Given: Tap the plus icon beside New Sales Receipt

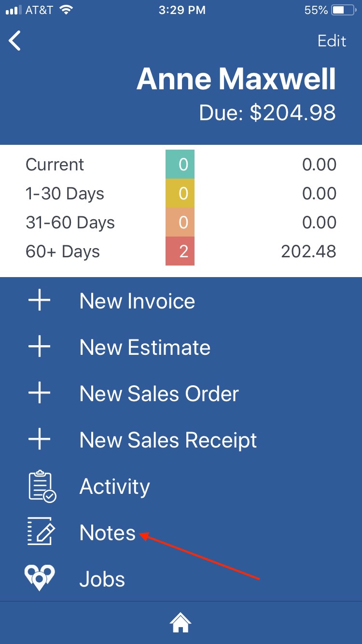Looking at the screenshot, I should 40,440.
